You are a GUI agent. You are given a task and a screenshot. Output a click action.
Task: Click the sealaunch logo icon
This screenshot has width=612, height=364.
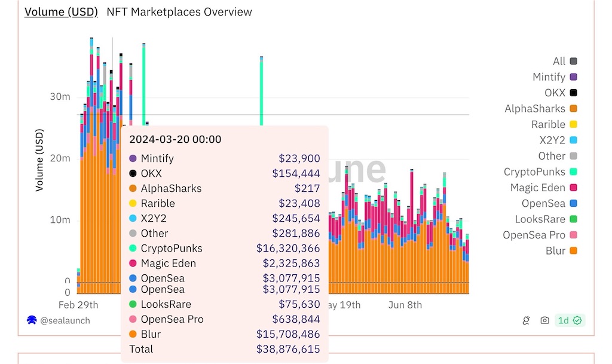click(x=32, y=320)
